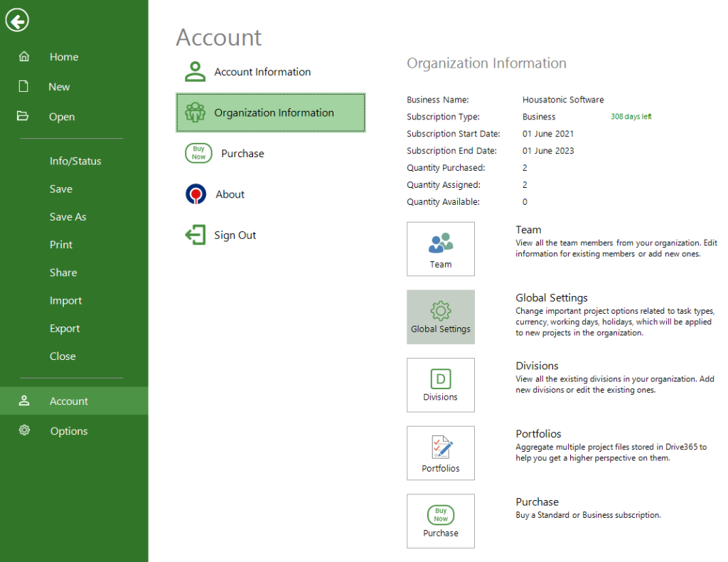The width and height of the screenshot is (728, 562).
Task: Open the New project menu
Action: click(59, 86)
